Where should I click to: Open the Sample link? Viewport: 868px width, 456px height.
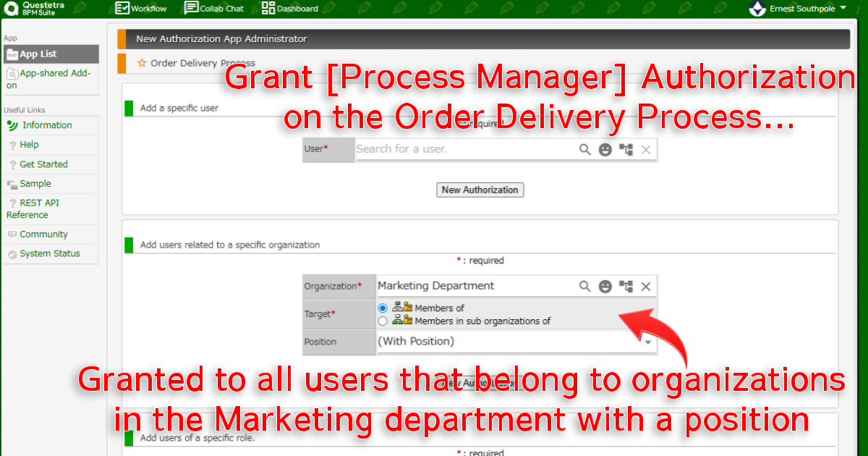[x=35, y=184]
